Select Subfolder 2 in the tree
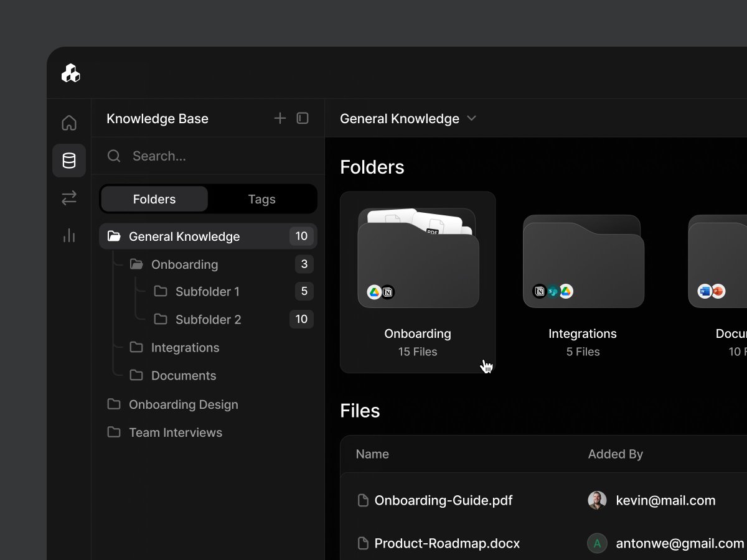The height and width of the screenshot is (560, 747). pos(208,319)
